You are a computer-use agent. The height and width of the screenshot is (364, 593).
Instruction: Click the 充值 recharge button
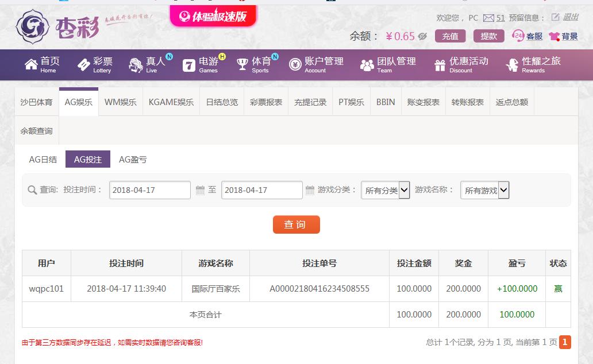pos(450,36)
